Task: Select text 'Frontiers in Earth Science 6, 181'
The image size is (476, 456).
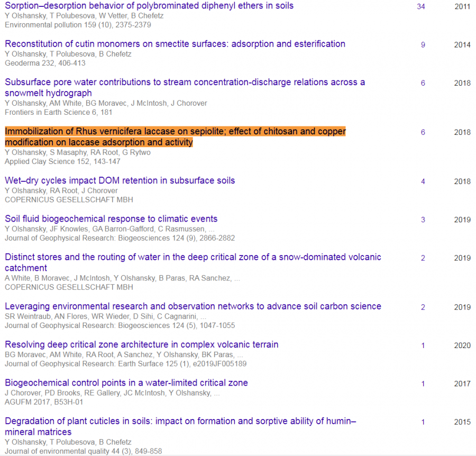Action: [x=58, y=112]
